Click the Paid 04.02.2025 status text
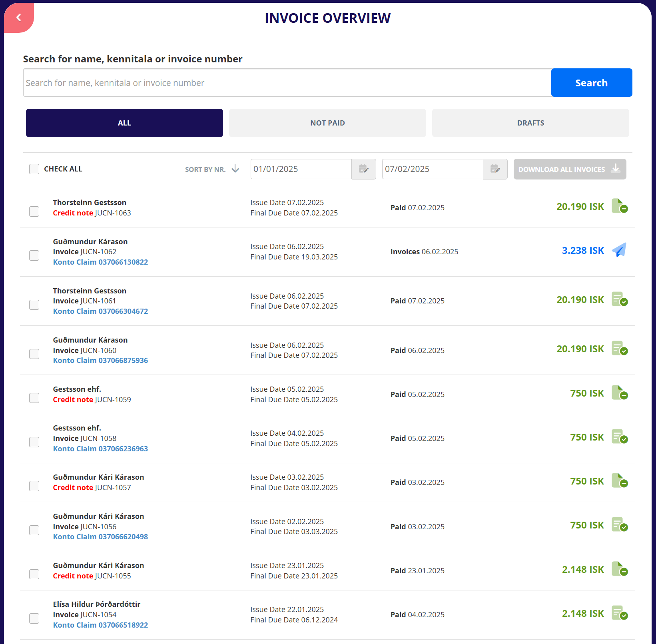Screen dimensions: 656x644 (x=417, y=615)
